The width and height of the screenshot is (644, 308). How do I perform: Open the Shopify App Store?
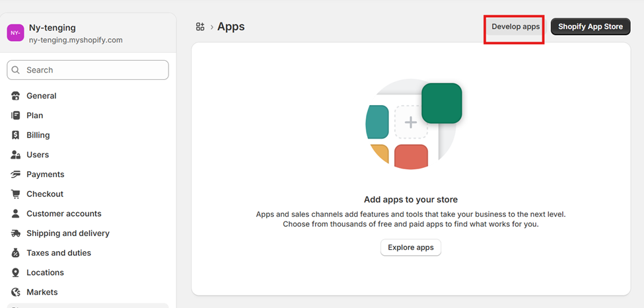coord(590,27)
